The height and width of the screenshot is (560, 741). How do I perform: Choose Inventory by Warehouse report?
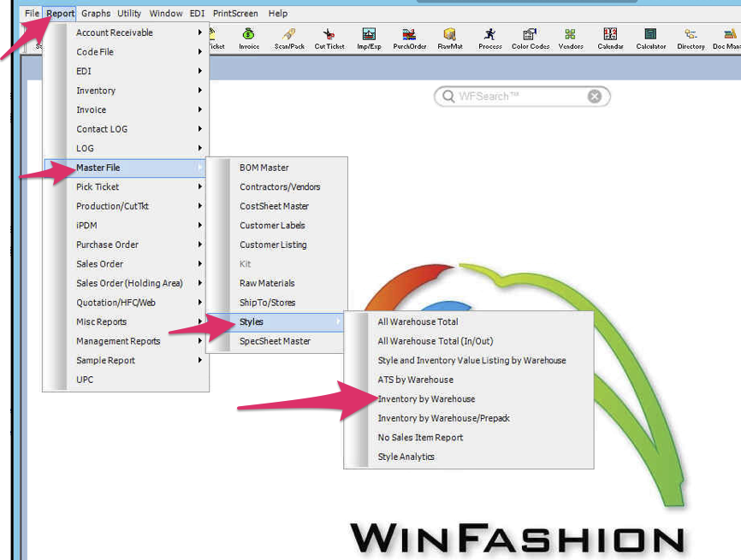coord(469,399)
